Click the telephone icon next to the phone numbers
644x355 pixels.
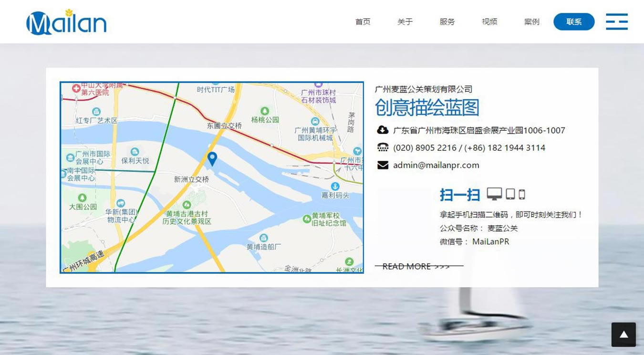(383, 147)
